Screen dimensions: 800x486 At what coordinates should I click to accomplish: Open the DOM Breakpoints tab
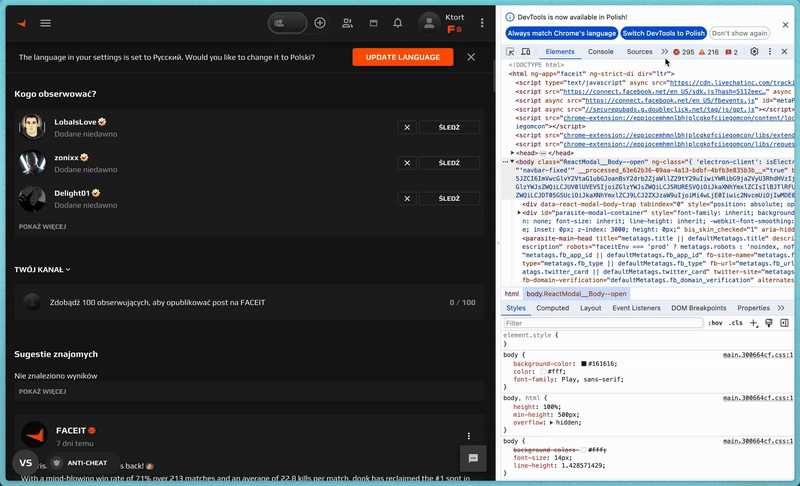point(698,308)
